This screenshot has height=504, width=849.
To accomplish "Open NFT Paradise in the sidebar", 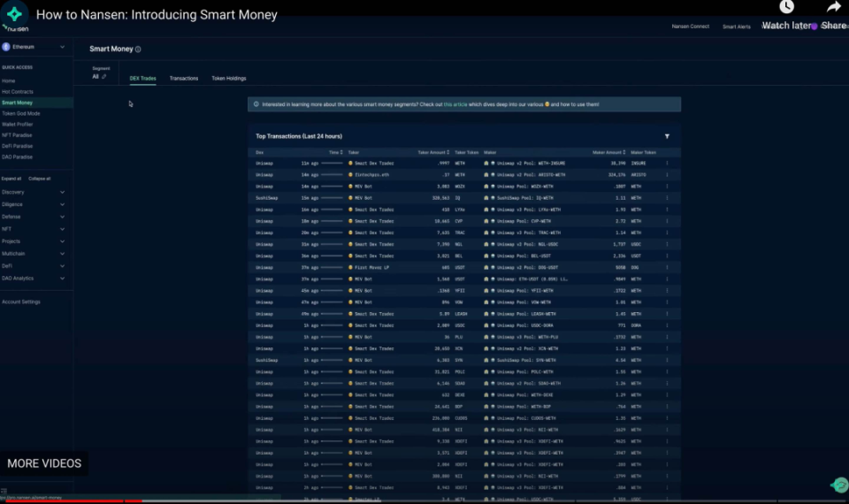I will (x=17, y=135).
